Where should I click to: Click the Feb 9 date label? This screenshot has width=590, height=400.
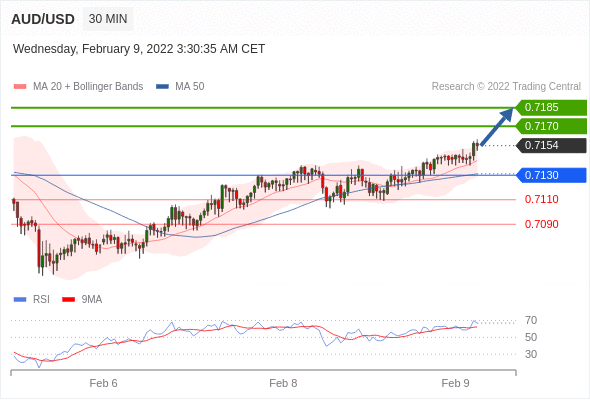click(x=455, y=383)
